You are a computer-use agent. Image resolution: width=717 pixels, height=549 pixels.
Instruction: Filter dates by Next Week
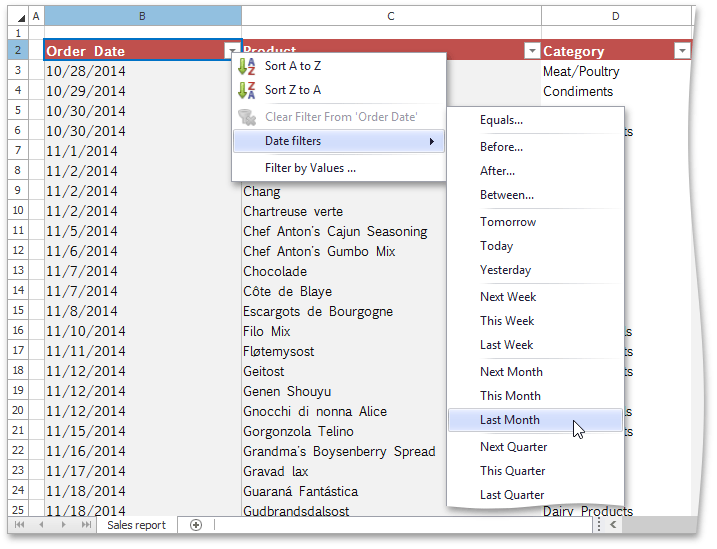pos(535,297)
